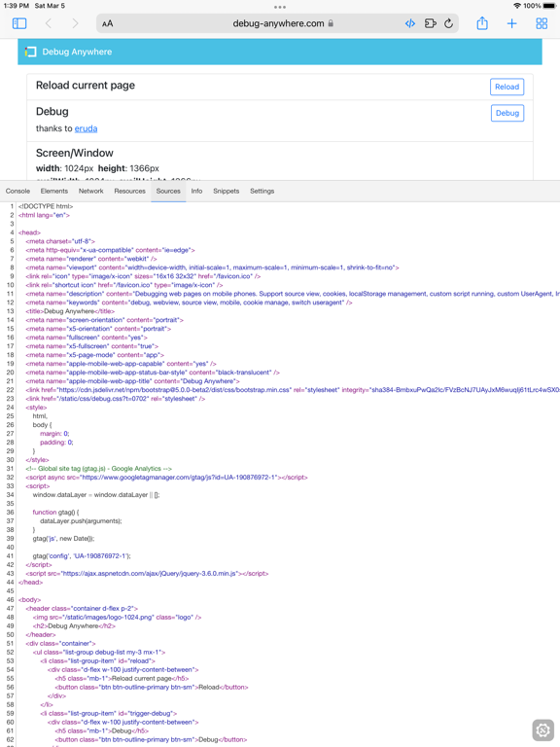
Task: Add a new tab with the plus icon
Action: coord(511,23)
